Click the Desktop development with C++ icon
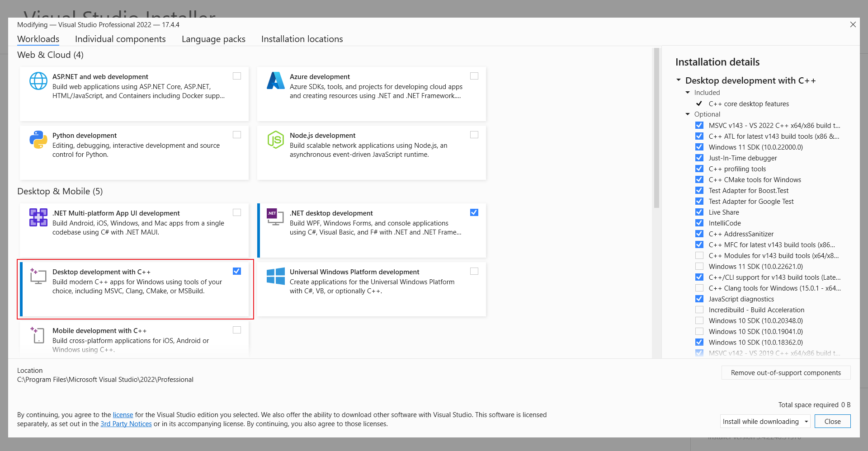868x451 pixels. click(x=38, y=276)
